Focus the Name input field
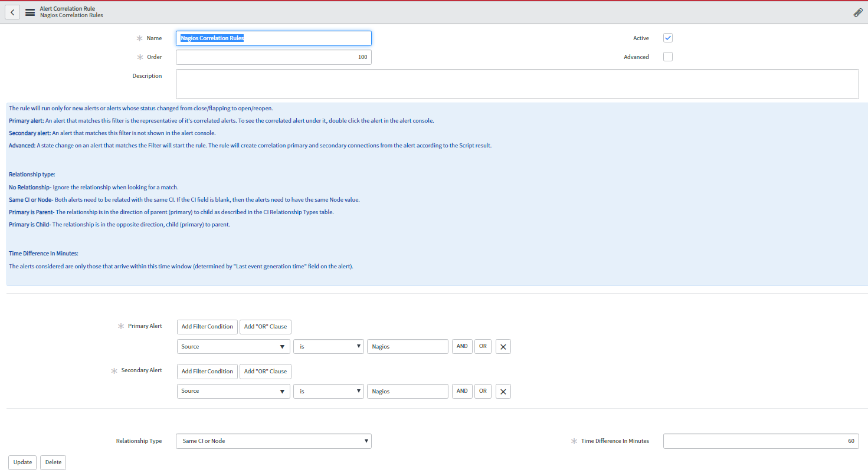 coord(274,38)
